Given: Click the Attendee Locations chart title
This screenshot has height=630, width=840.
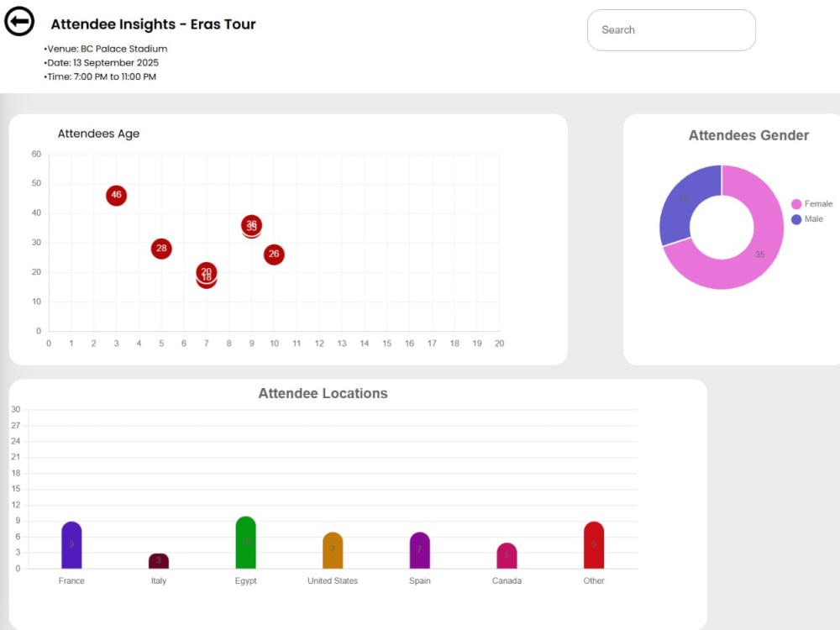Looking at the screenshot, I should click(x=323, y=393).
